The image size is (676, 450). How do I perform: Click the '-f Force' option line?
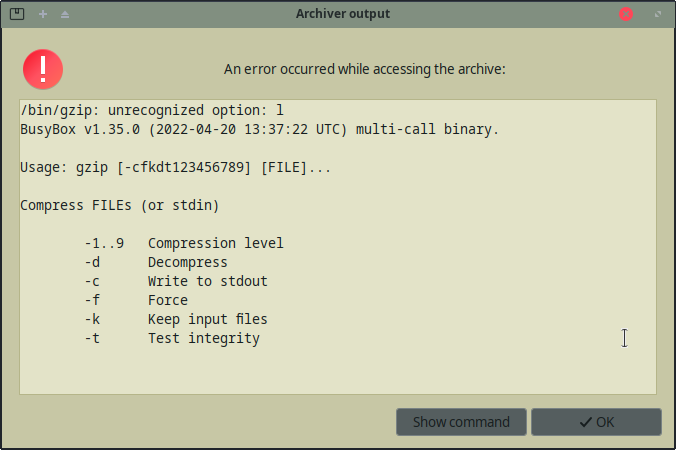136,300
